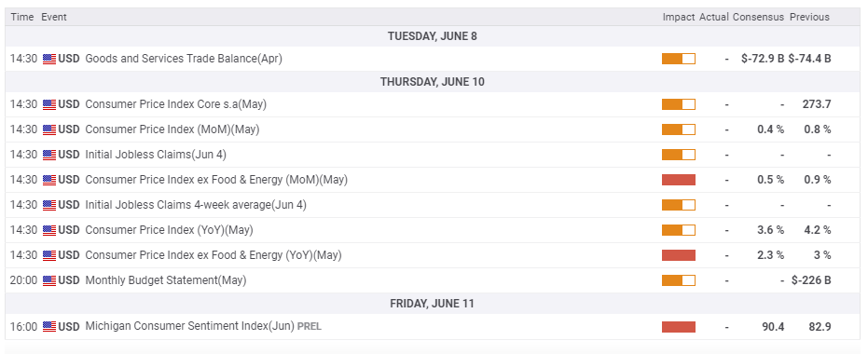Image resolution: width=868 pixels, height=354 pixels.
Task: Open the Goods and Services Trade Balance(Apr) event
Action: coord(184,59)
